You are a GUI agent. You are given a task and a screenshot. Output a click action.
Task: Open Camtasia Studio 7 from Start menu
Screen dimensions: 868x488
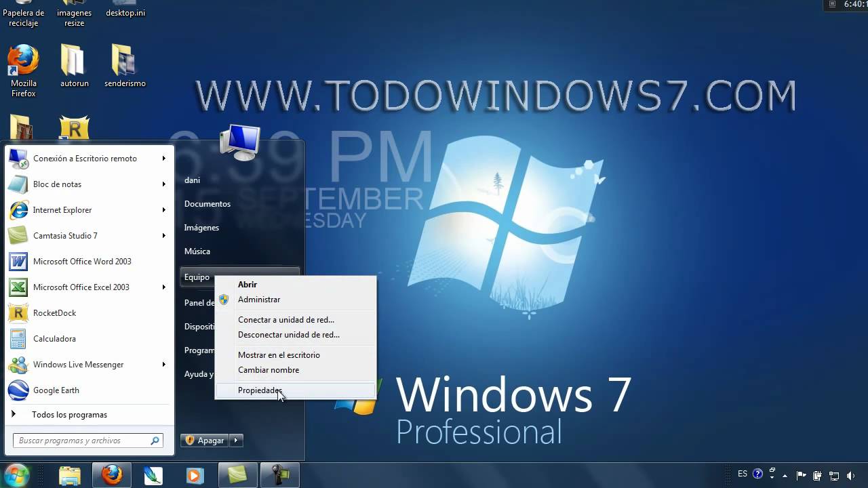pos(88,236)
